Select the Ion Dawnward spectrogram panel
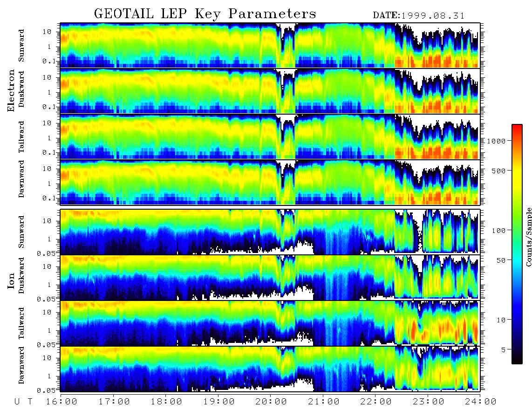This screenshot has height=410, width=532. [x=270, y=369]
